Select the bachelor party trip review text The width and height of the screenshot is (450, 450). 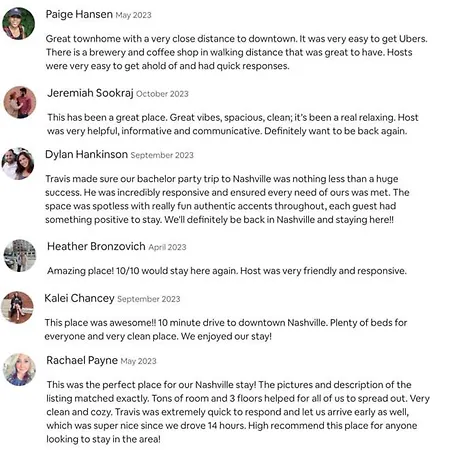point(228,199)
